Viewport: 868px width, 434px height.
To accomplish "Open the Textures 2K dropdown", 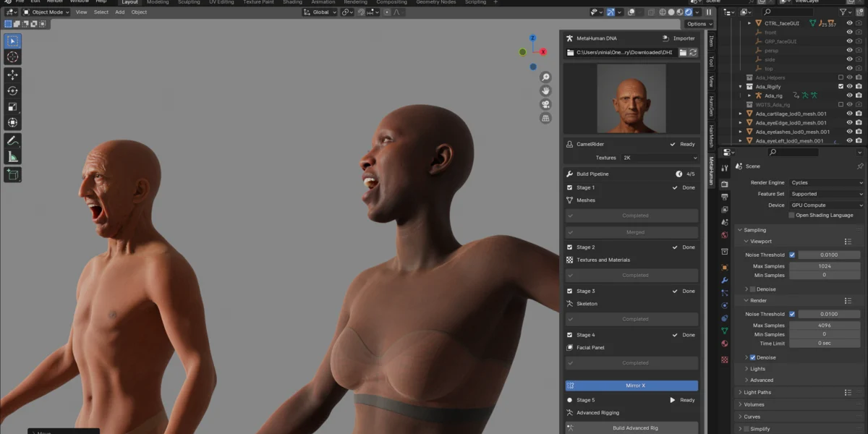I will 659,158.
